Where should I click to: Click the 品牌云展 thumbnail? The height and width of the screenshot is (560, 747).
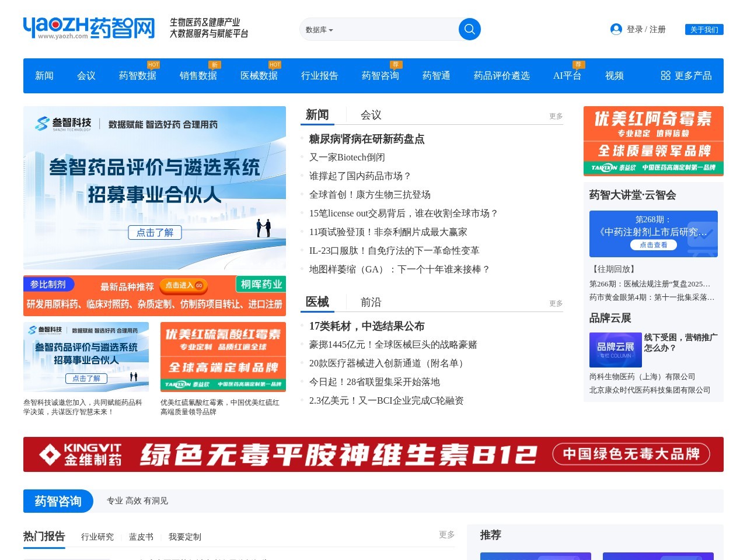click(x=616, y=349)
